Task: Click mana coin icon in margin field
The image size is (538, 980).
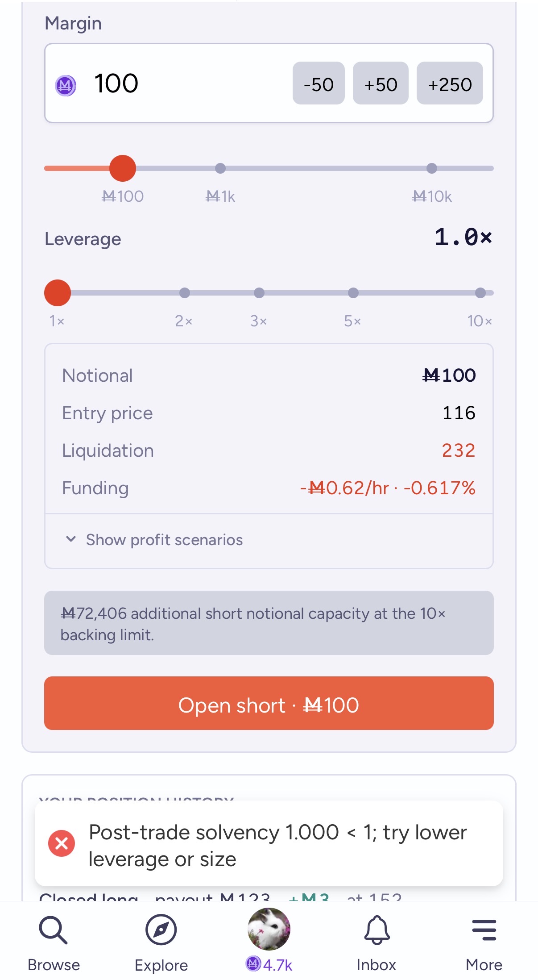Action: [x=66, y=85]
